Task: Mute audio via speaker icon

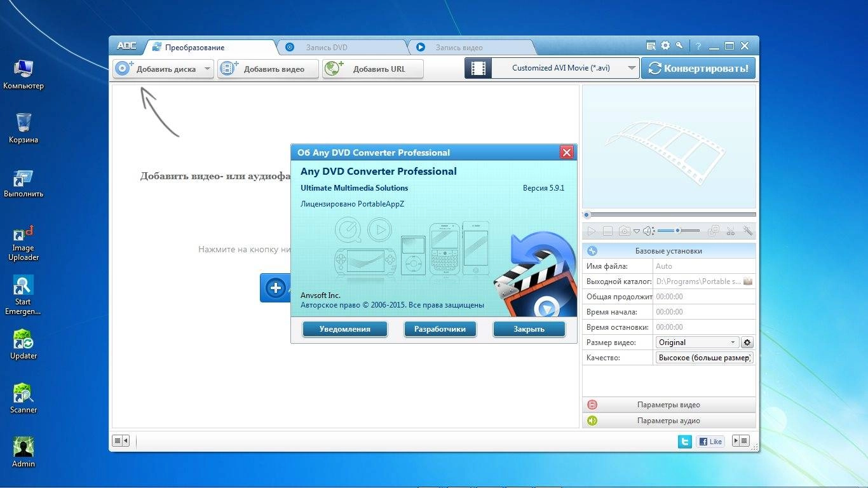Action: (648, 231)
